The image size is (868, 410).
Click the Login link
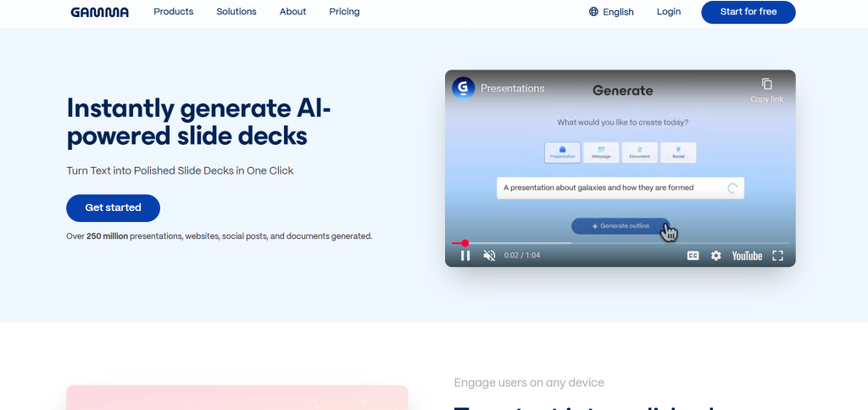tap(668, 12)
